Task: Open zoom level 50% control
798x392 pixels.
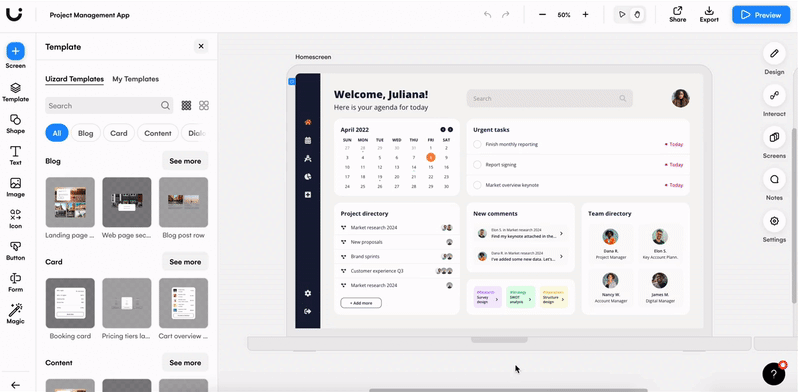Action: (x=563, y=15)
